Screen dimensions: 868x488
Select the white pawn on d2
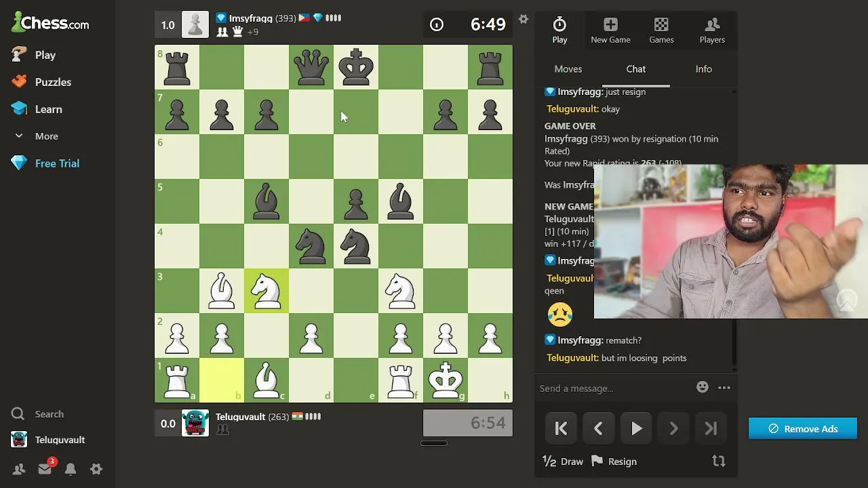pos(311,335)
